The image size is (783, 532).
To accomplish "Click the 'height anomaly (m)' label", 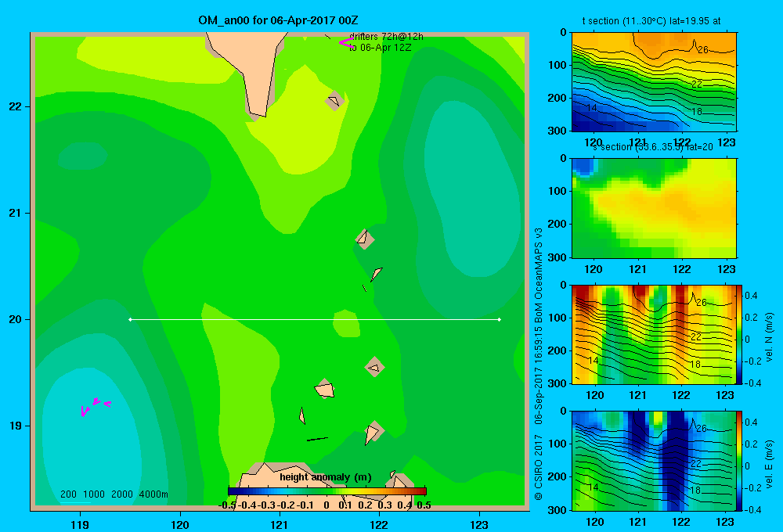I will click(326, 477).
